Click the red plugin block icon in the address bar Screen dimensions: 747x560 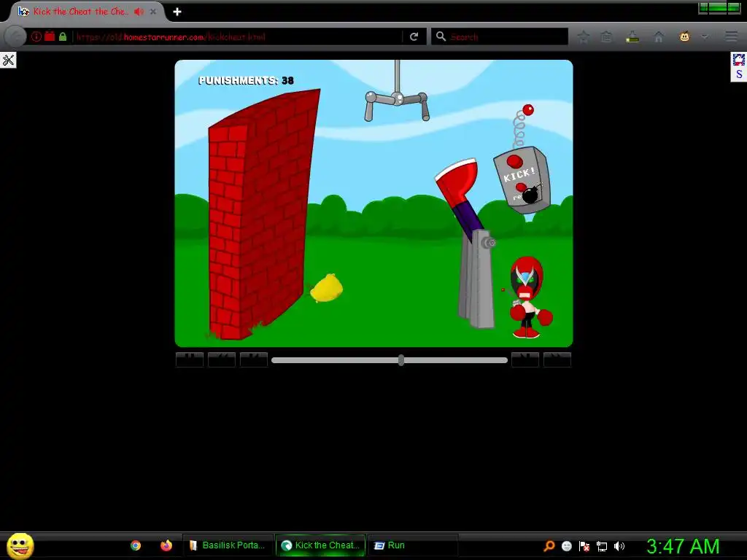click(50, 36)
